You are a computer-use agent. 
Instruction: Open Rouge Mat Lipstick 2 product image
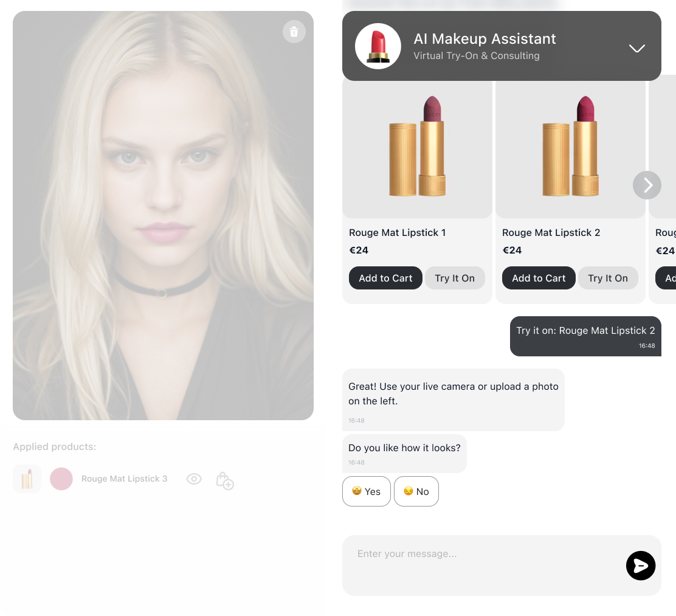[570, 147]
